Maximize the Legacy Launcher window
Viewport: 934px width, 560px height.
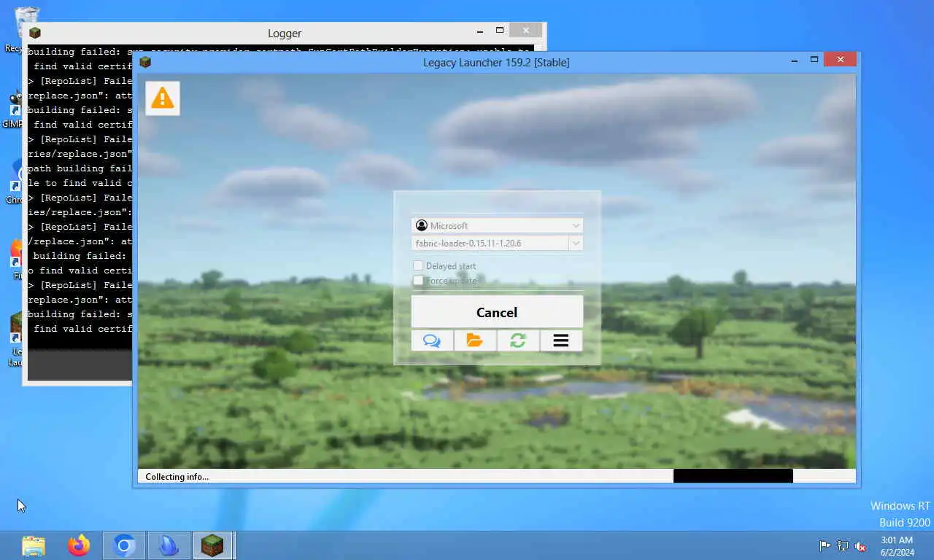[814, 60]
